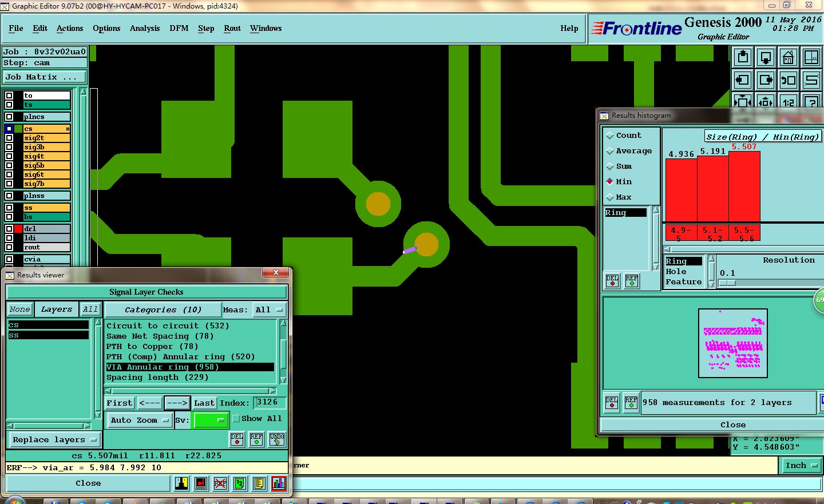Open the Actions menu
The width and height of the screenshot is (824, 504).
70,29
